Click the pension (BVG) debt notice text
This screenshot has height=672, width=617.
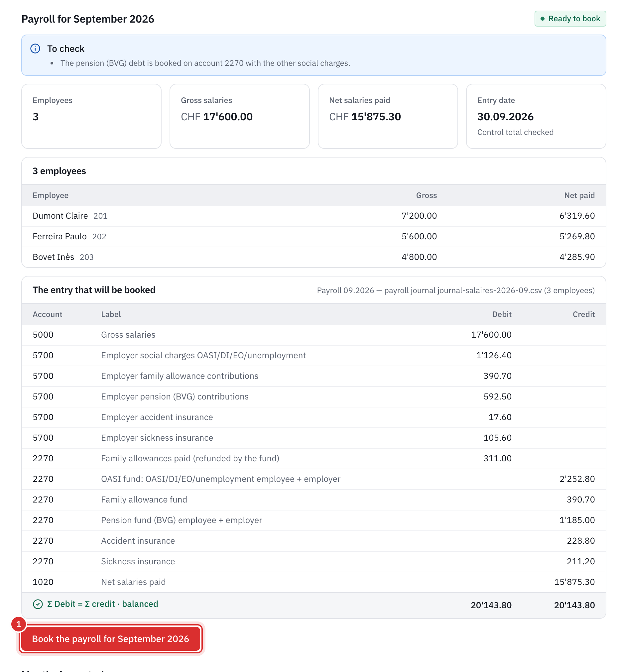(x=205, y=63)
